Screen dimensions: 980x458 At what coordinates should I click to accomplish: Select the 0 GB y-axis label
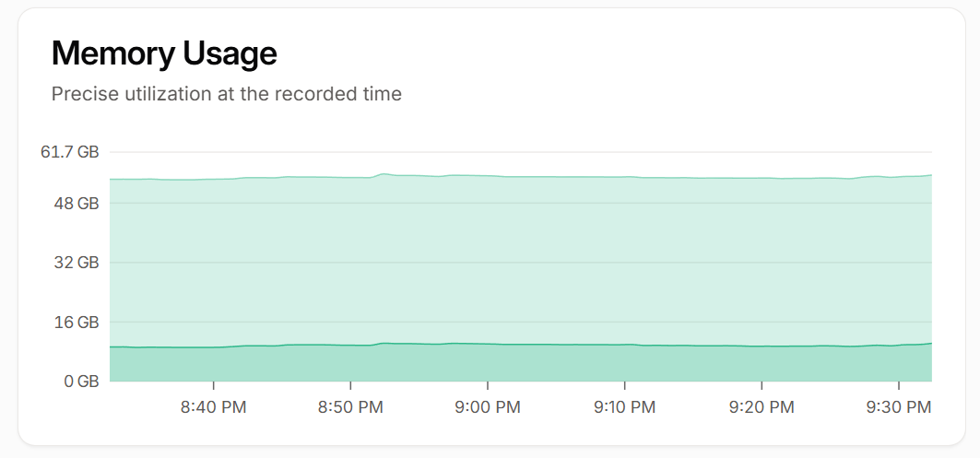[79, 381]
